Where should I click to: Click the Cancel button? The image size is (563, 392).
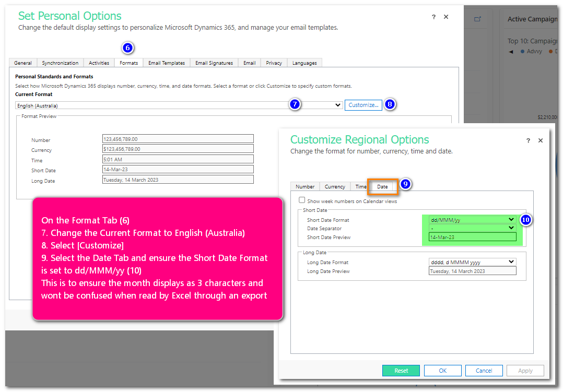point(484,371)
